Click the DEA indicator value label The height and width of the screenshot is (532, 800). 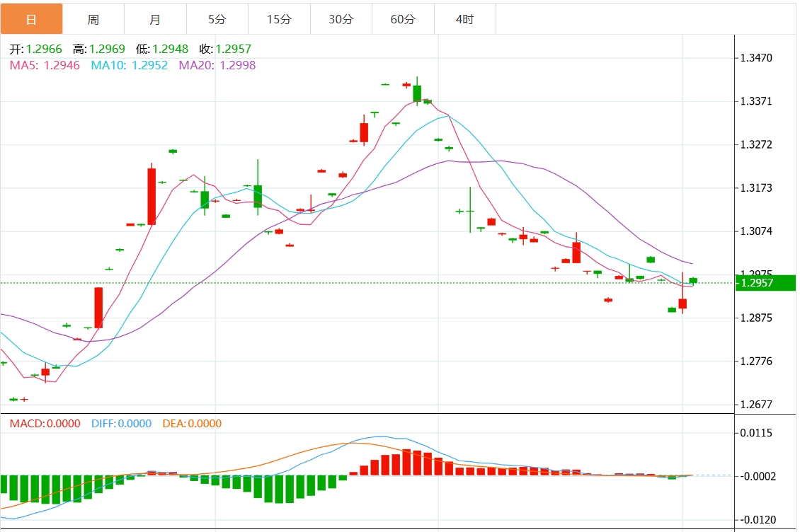192,424
